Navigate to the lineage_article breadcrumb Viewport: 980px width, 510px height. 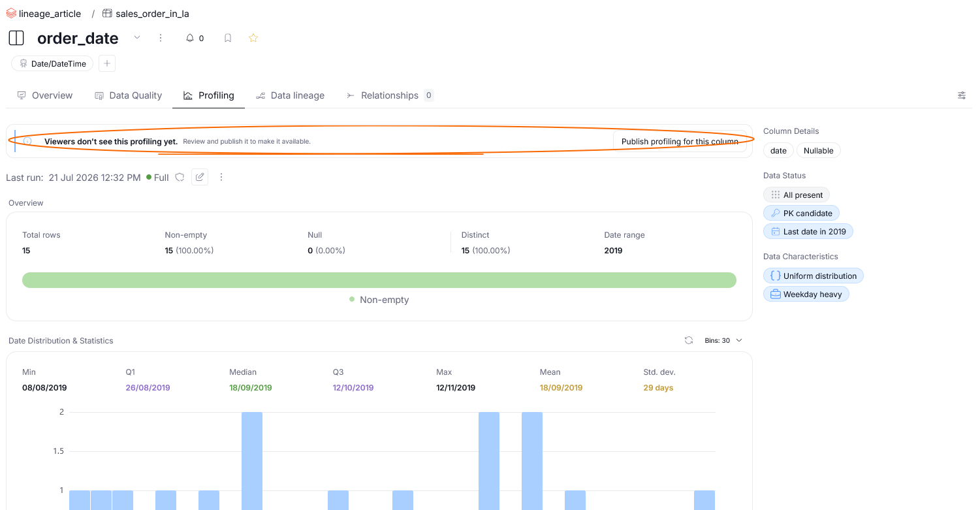tap(50, 14)
